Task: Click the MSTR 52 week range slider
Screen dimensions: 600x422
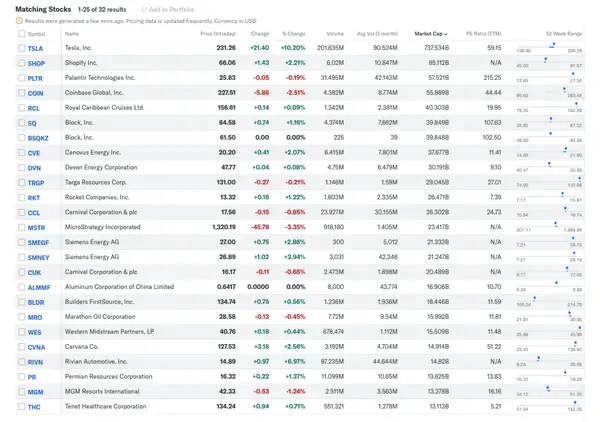Action: tap(549, 227)
